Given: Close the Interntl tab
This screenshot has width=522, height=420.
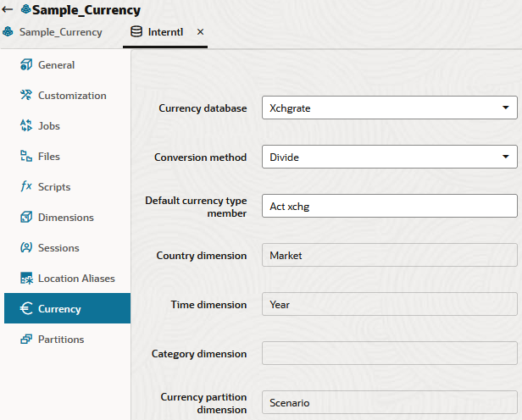Looking at the screenshot, I should 200,32.
